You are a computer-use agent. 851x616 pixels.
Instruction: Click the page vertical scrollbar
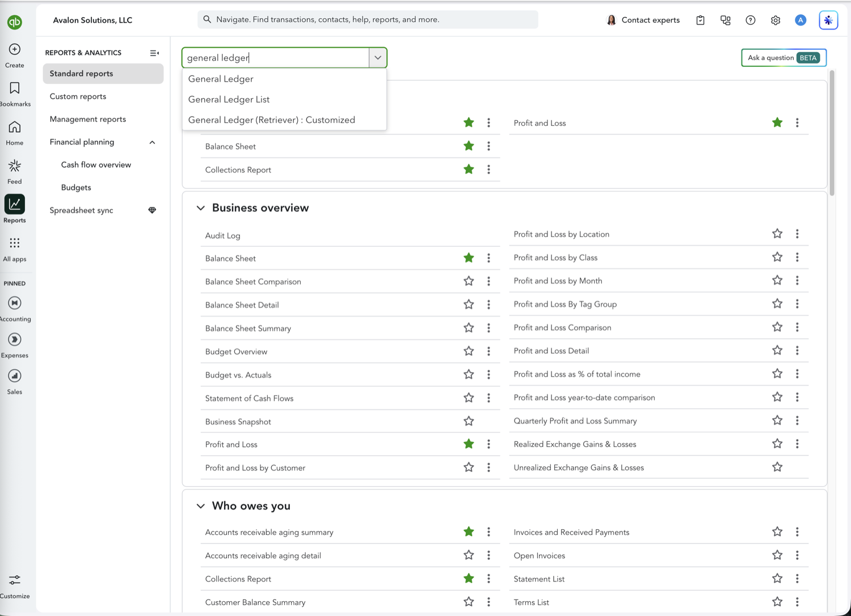click(x=832, y=133)
